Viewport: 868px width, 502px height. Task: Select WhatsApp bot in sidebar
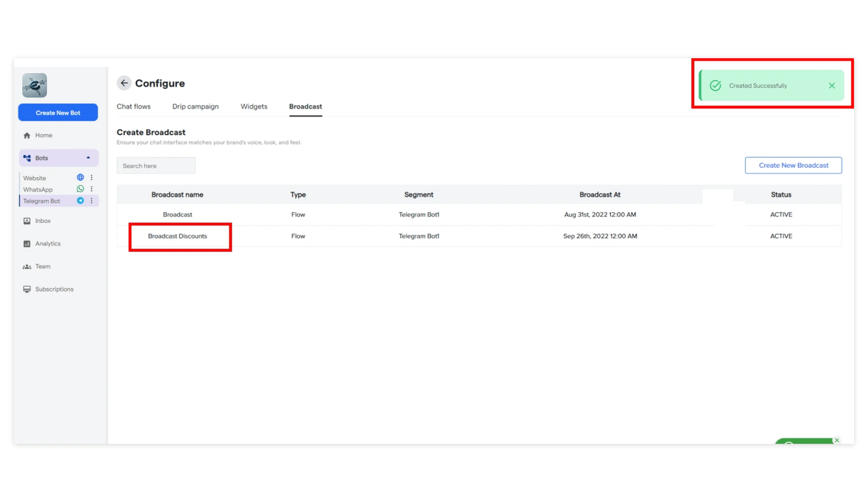tap(38, 190)
